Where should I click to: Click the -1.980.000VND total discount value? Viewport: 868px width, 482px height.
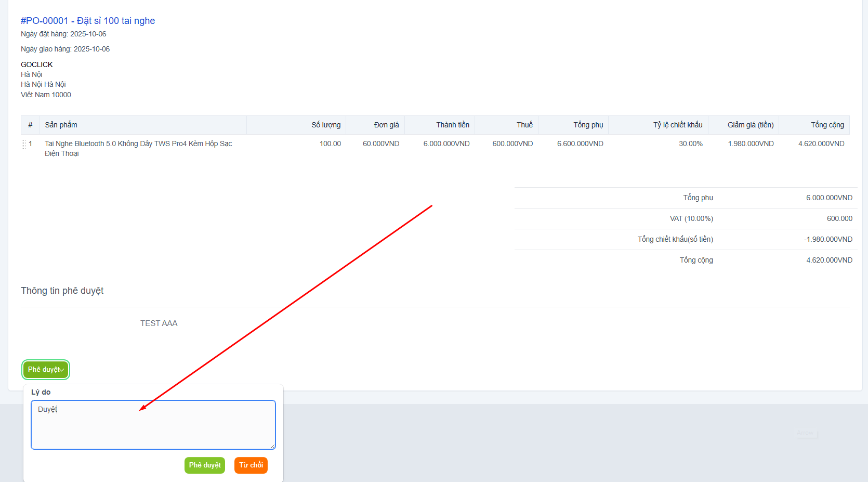827,240
